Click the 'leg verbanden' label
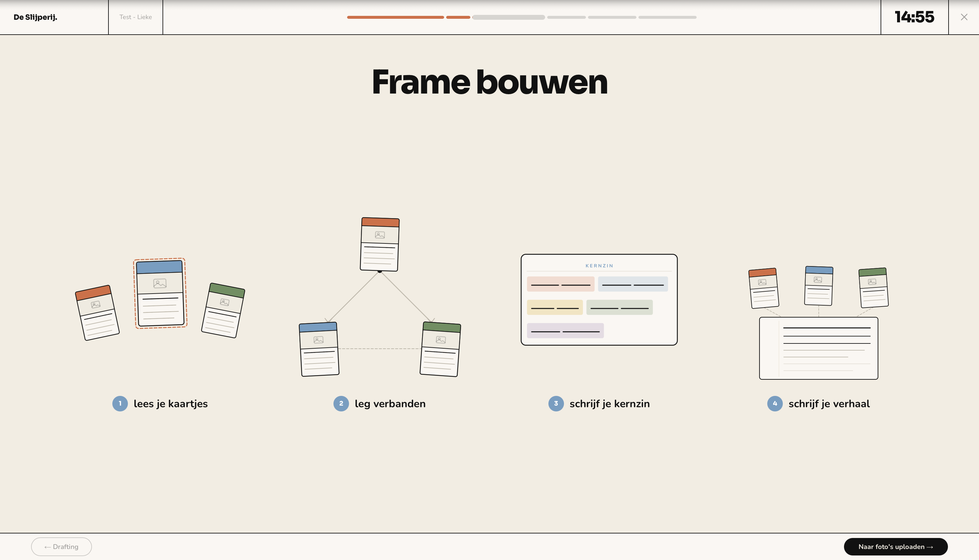The image size is (979, 560). click(x=390, y=404)
